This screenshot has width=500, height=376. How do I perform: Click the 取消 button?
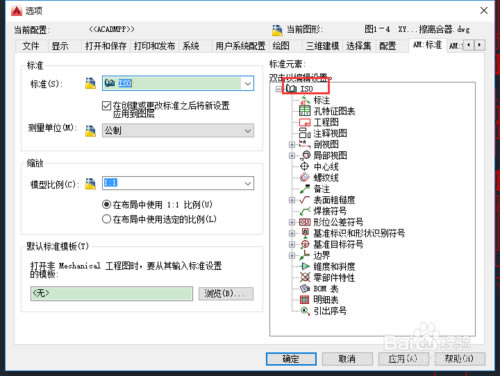(347, 359)
